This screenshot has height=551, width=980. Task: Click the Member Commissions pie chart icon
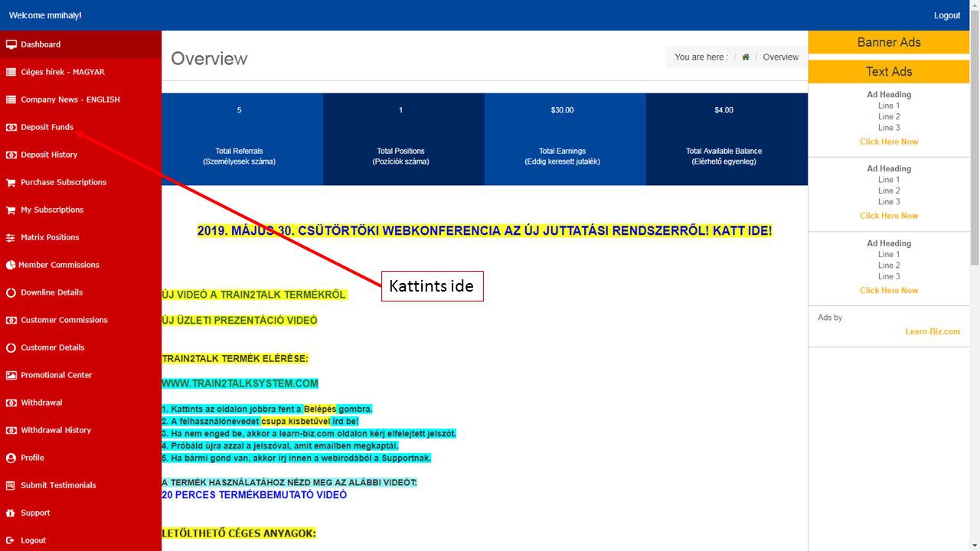pyautogui.click(x=11, y=265)
